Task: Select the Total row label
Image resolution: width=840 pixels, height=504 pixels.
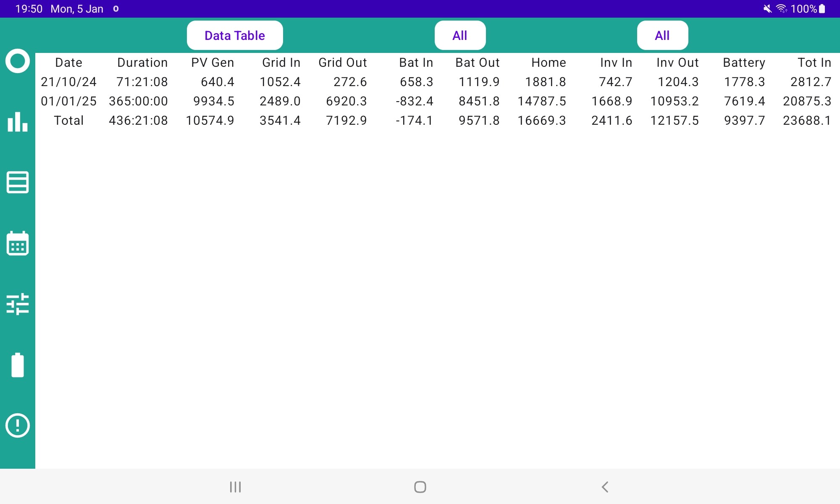Action: tap(69, 121)
